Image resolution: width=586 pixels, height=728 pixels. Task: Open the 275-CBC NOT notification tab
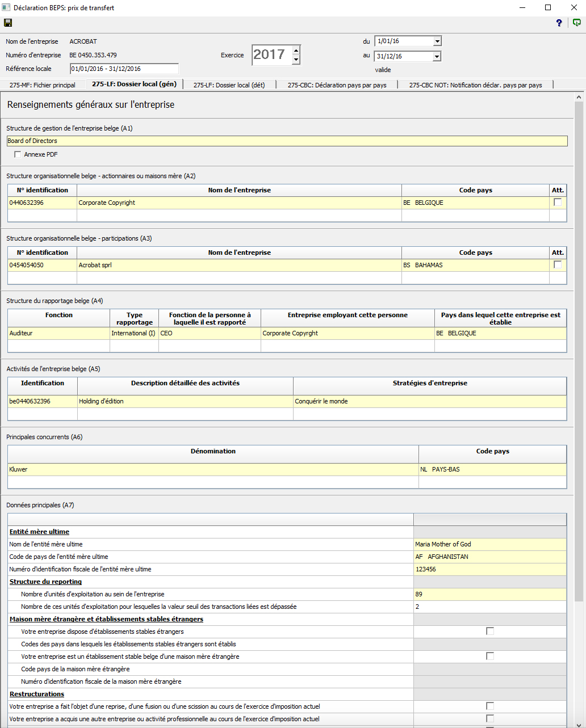pos(476,85)
